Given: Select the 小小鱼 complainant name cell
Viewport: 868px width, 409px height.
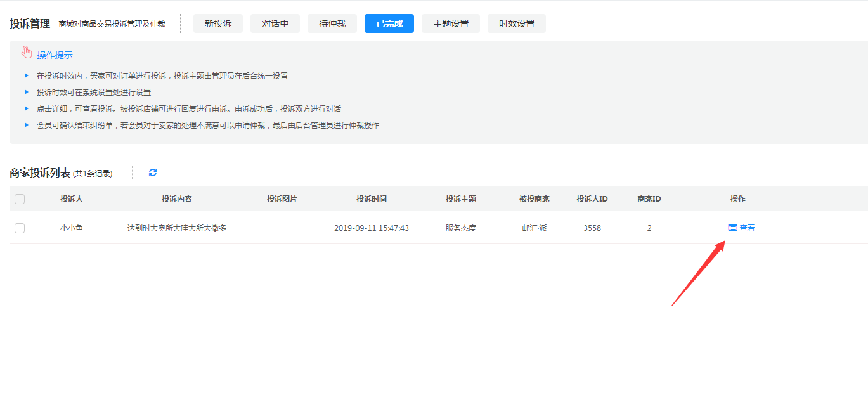Looking at the screenshot, I should pos(72,228).
